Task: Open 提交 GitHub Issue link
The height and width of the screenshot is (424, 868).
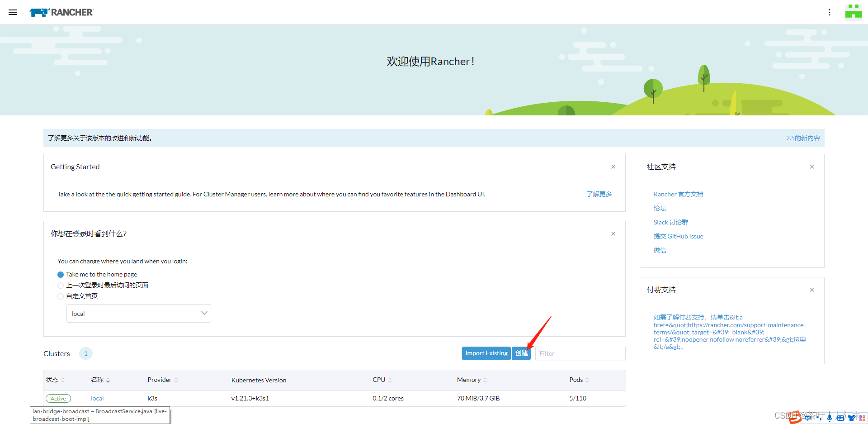Action: (x=678, y=236)
